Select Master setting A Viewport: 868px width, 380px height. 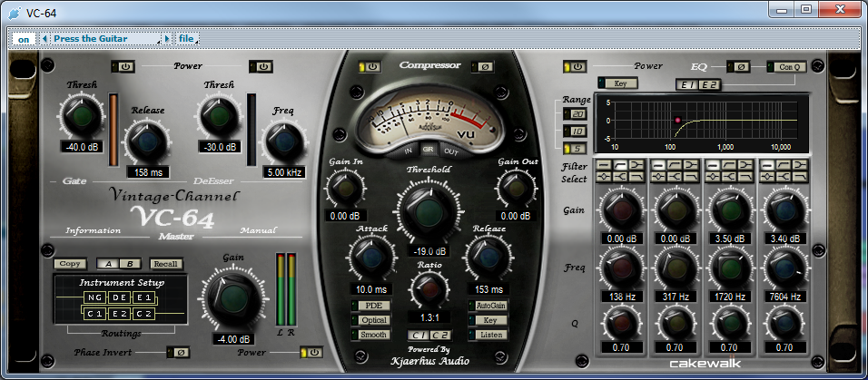107,264
